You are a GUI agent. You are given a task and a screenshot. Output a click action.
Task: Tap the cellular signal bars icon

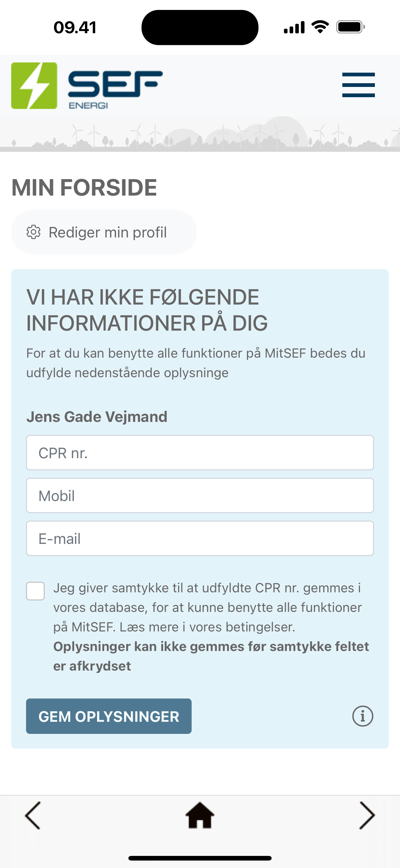(294, 27)
